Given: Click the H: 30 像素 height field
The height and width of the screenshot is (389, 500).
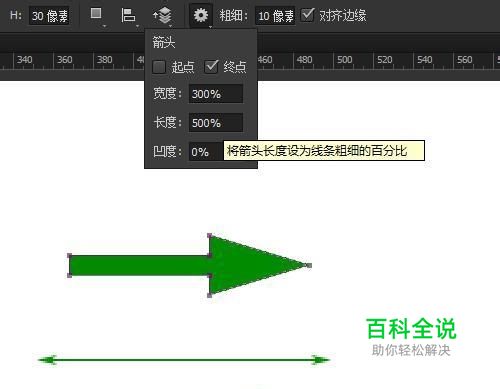Looking at the screenshot, I should coord(49,16).
